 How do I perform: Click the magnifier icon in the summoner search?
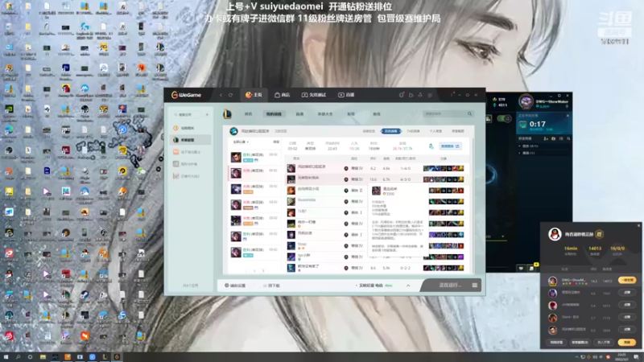[x=469, y=113]
